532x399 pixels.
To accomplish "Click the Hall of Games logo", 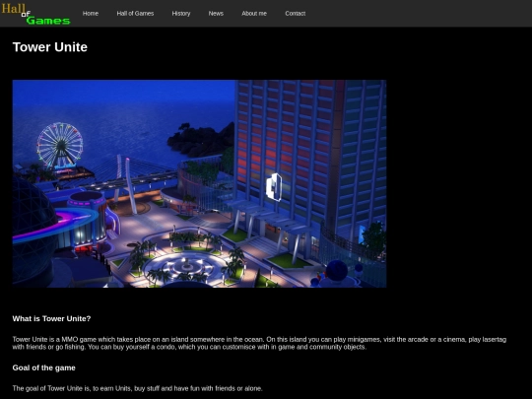I will tap(35, 14).
